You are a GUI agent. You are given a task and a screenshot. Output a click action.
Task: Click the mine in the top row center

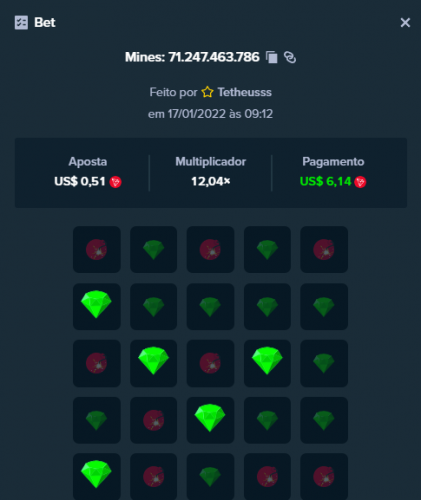pyautogui.click(x=210, y=249)
